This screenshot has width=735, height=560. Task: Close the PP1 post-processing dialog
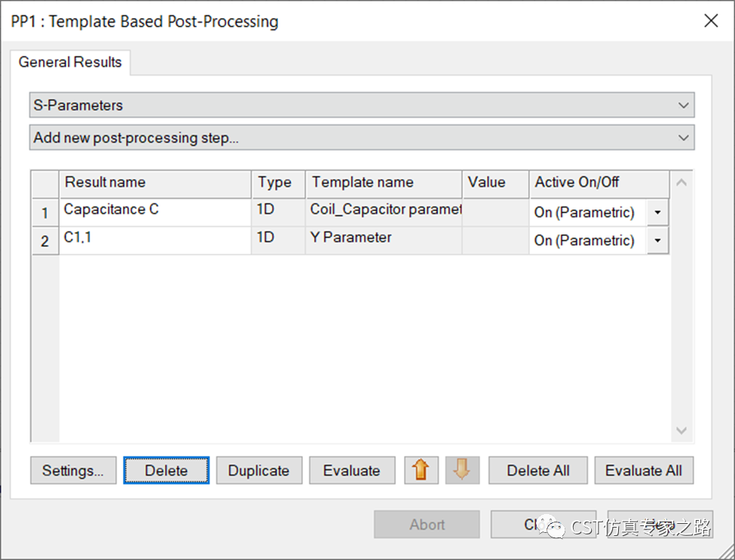[710, 21]
